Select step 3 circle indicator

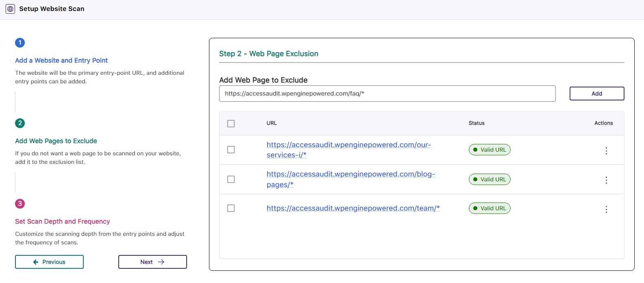click(20, 204)
